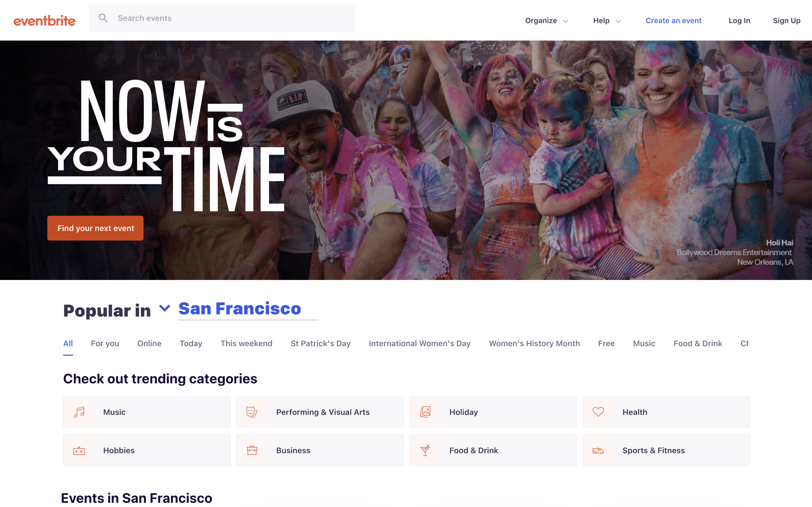Viewport: 812px width, 507px height.
Task: Click the Hobbies game controller icon
Action: [x=79, y=450]
